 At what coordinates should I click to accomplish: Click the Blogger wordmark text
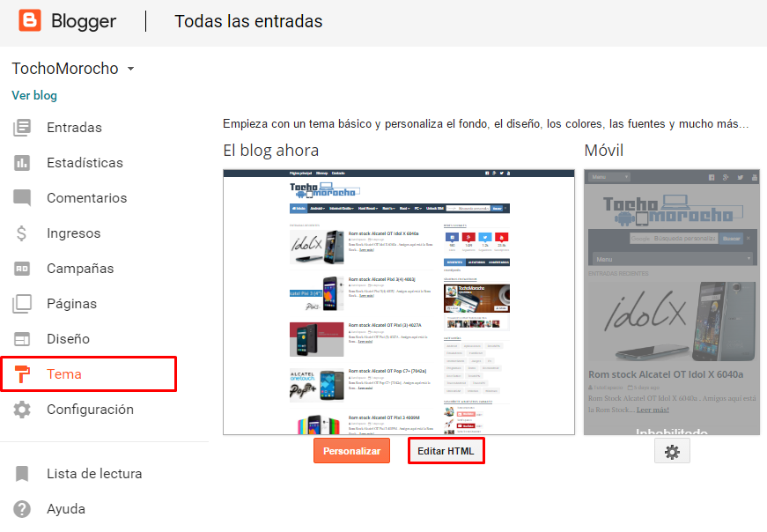coord(84,21)
